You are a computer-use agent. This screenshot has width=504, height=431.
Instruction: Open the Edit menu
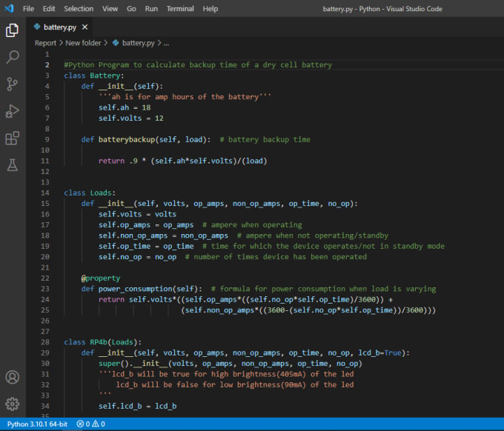pyautogui.click(x=49, y=9)
